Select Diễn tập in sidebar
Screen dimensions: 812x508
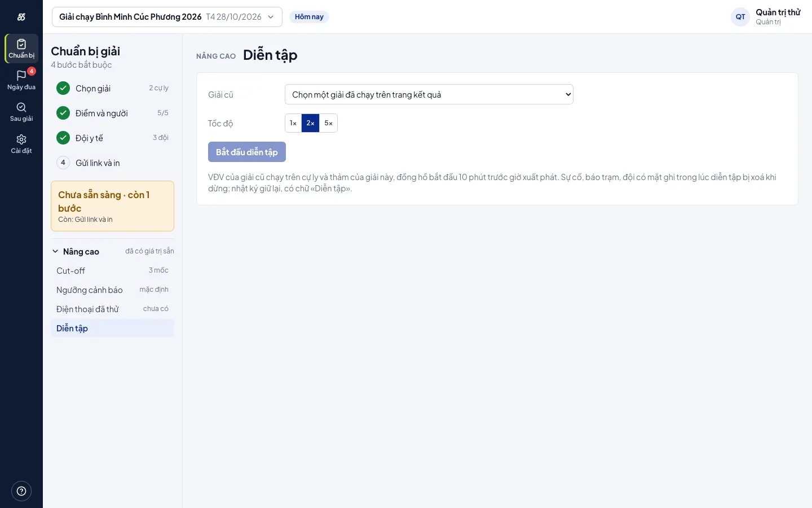pos(113,329)
